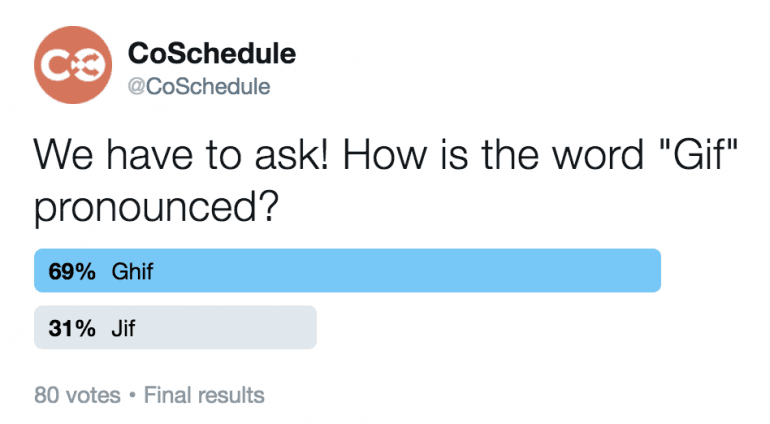Click the right end of the Ghif bar
The image size is (770, 424).
(x=653, y=271)
